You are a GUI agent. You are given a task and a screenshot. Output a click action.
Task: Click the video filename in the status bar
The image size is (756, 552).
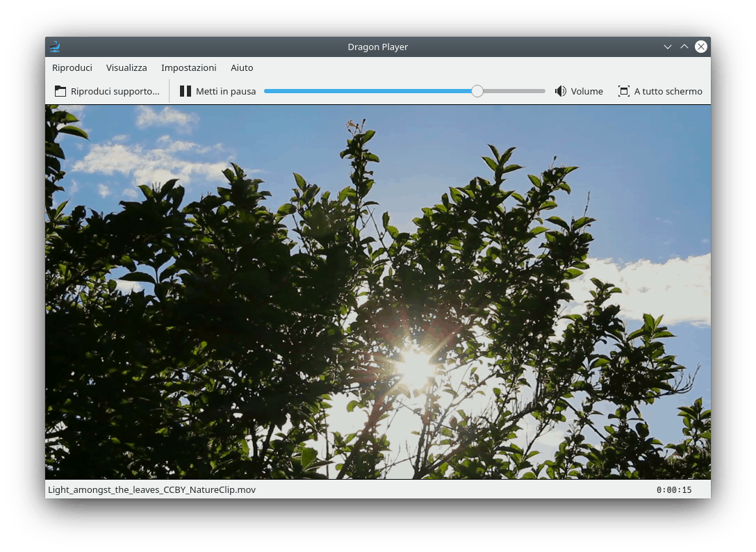coord(151,489)
